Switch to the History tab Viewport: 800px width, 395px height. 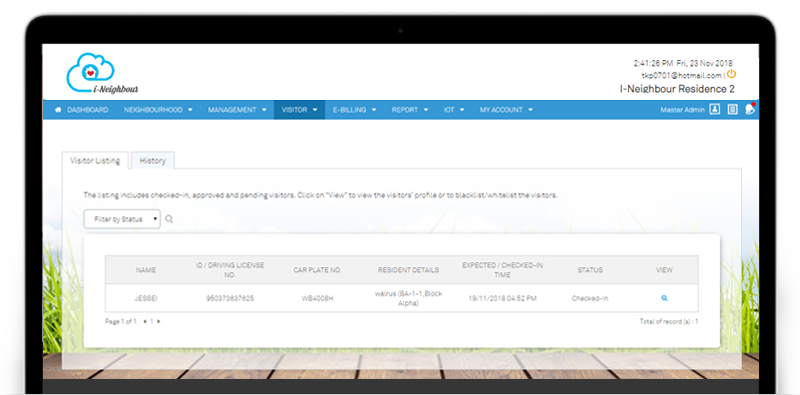[153, 160]
